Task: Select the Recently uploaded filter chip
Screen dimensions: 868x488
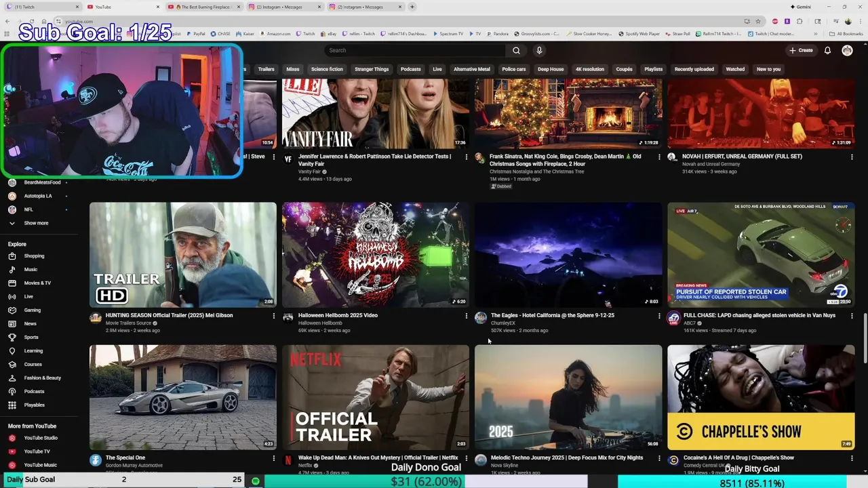Action: coord(694,69)
